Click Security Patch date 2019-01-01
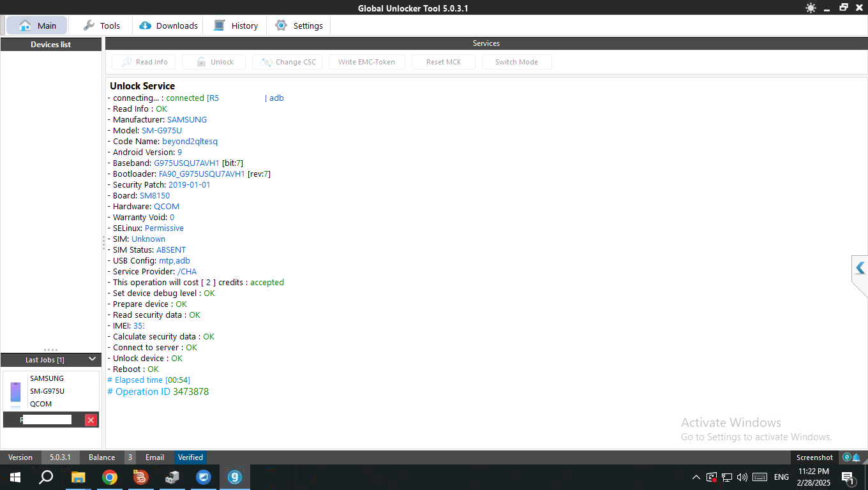The height and width of the screenshot is (490, 868). tap(189, 185)
